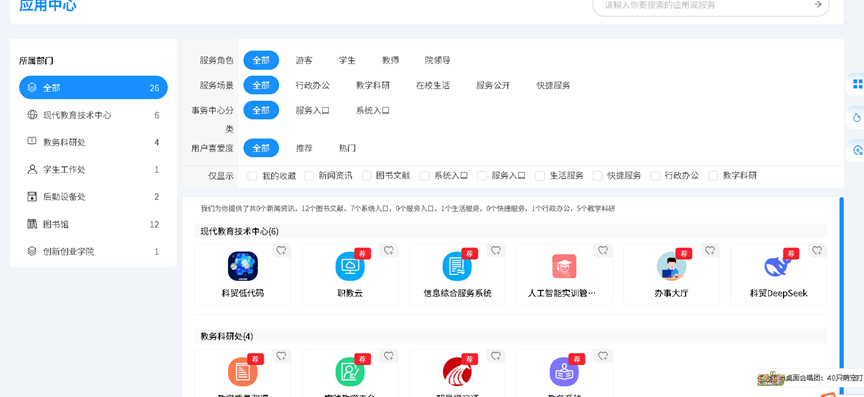Favorite the orange document app card heart
This screenshot has width=864, height=397.
click(282, 356)
